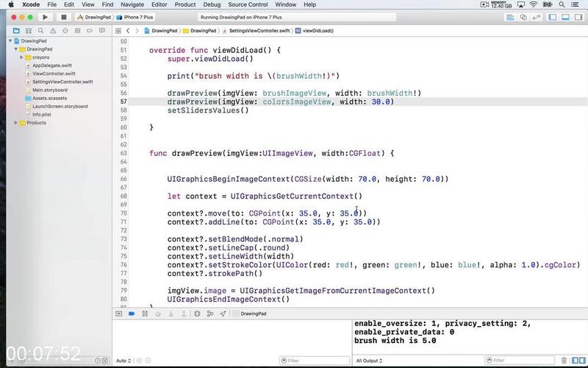
Task: Open the Project navigator folder icon
Action: [16, 31]
